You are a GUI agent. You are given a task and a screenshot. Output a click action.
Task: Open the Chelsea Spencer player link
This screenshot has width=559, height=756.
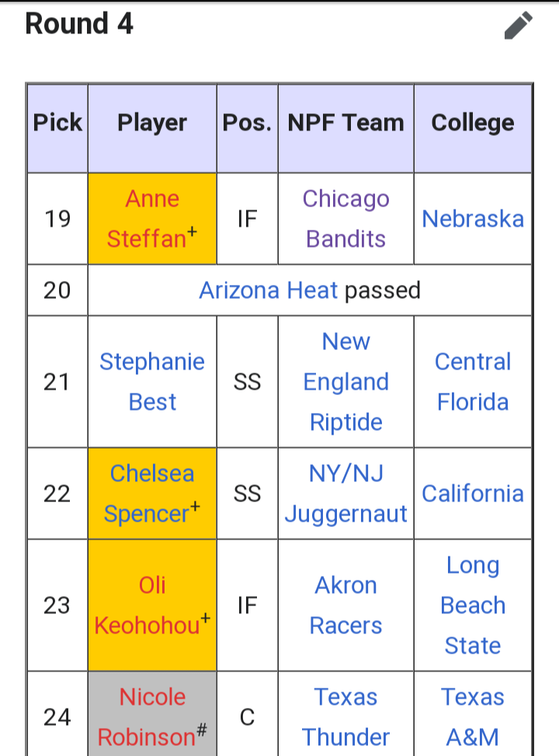tap(151, 494)
